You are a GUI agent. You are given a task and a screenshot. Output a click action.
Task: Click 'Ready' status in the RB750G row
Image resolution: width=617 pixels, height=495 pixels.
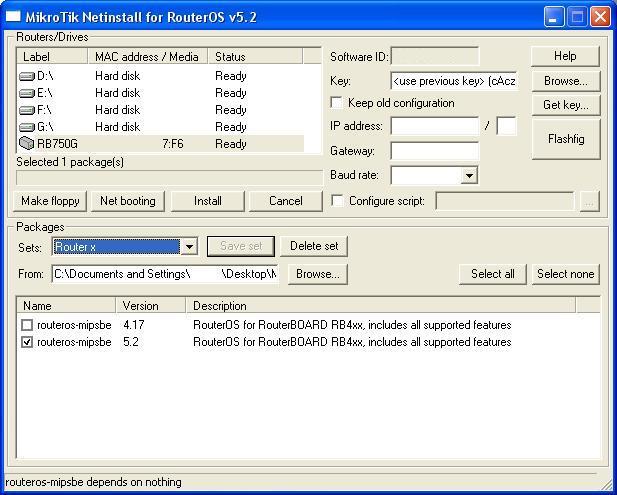(x=231, y=144)
